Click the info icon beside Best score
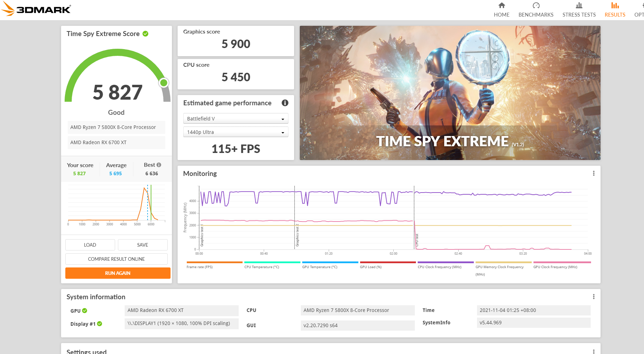644x354 pixels. click(x=159, y=165)
